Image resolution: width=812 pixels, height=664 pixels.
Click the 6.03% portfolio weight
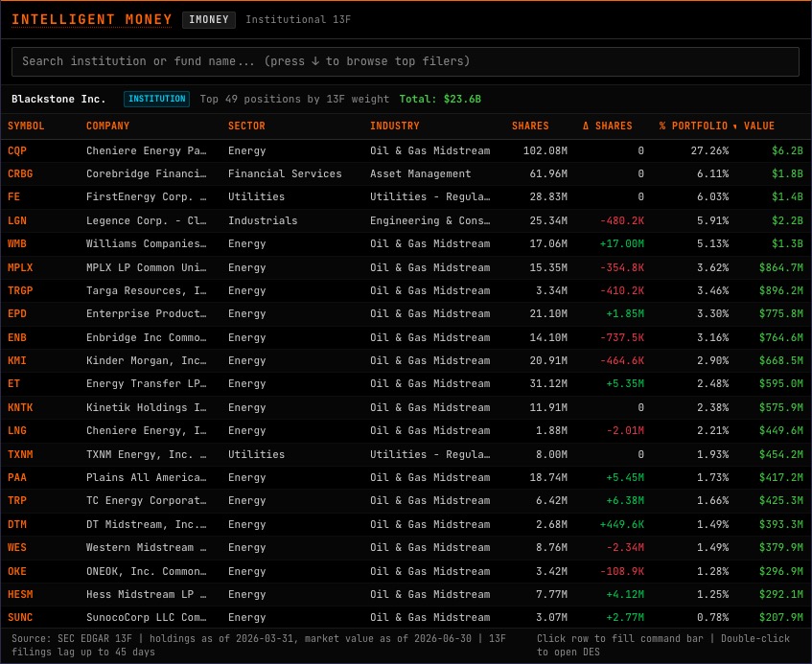point(712,197)
